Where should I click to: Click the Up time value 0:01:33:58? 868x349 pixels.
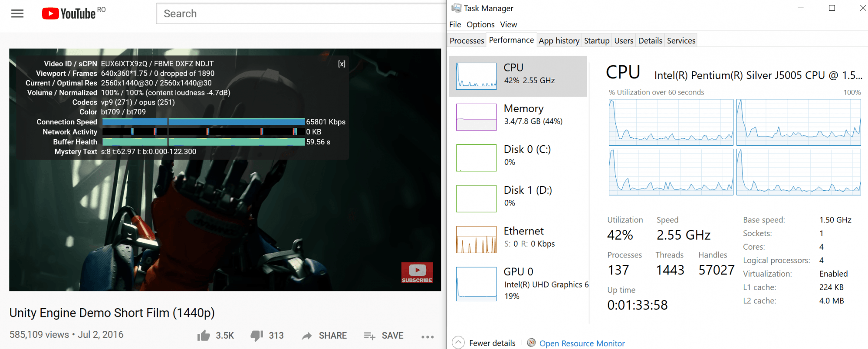[638, 305]
